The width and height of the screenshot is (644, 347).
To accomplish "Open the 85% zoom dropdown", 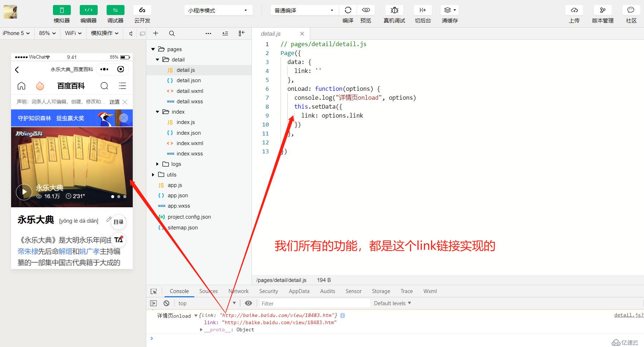I will (48, 33).
